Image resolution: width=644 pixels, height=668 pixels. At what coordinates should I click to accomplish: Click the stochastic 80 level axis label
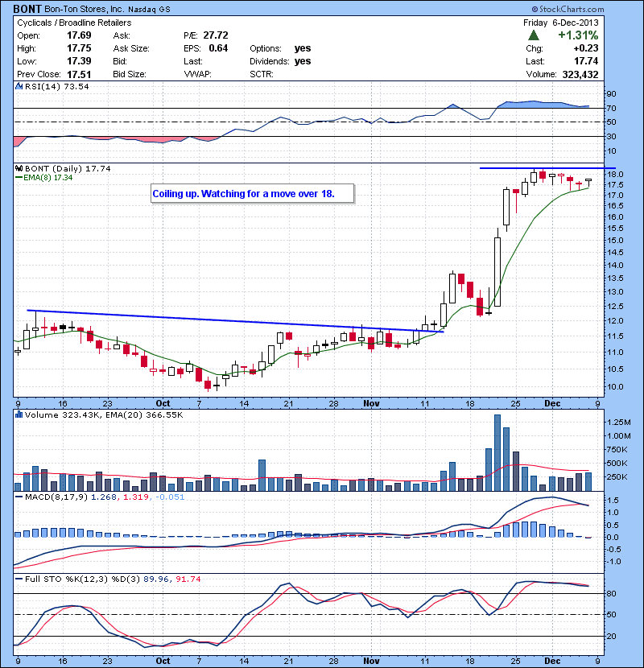click(612, 593)
